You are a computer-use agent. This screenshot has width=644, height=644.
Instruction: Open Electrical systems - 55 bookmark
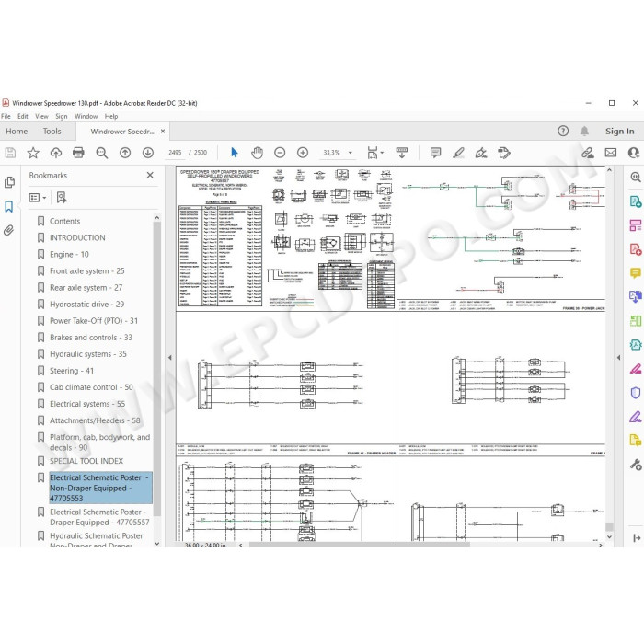tap(87, 404)
